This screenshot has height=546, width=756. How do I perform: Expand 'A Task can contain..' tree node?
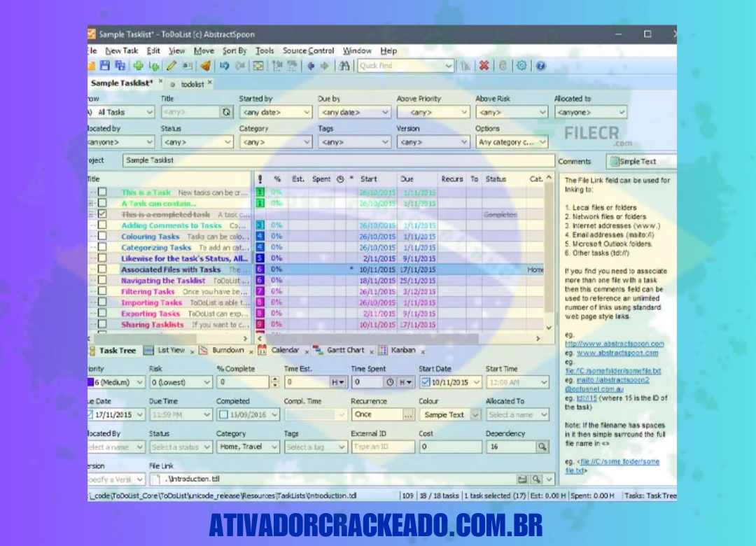click(90, 203)
